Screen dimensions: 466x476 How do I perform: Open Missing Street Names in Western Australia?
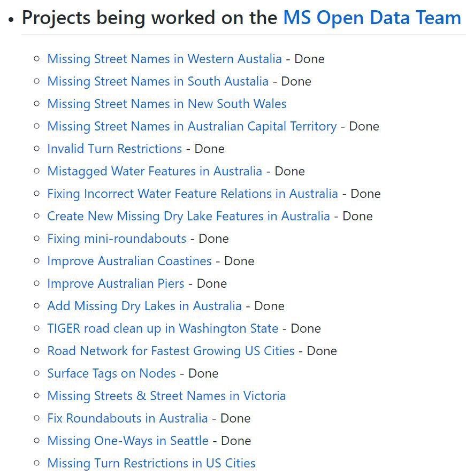(x=165, y=59)
